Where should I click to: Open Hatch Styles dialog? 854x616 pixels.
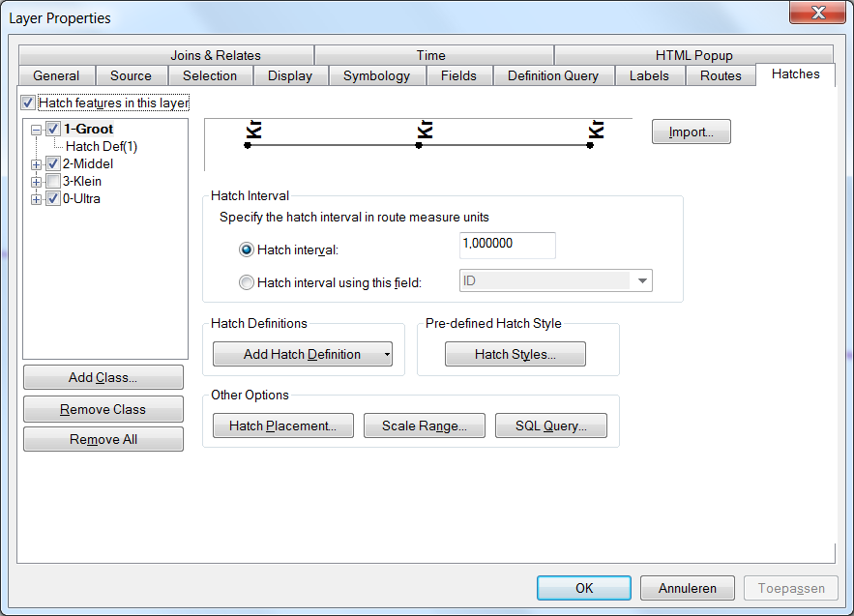point(515,355)
